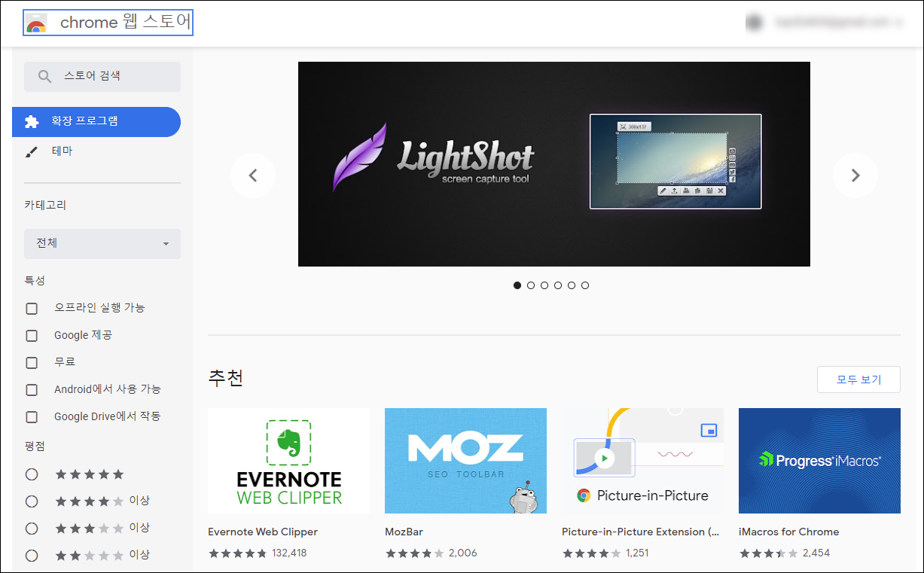Enable the 오프라인 실행 가능 filter

click(31, 308)
